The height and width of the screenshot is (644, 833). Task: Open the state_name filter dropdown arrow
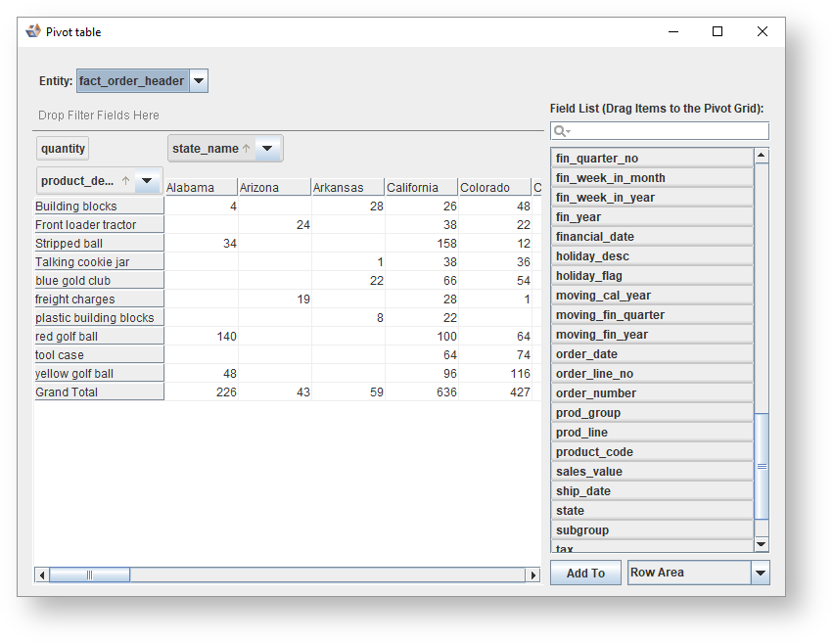coord(268,149)
